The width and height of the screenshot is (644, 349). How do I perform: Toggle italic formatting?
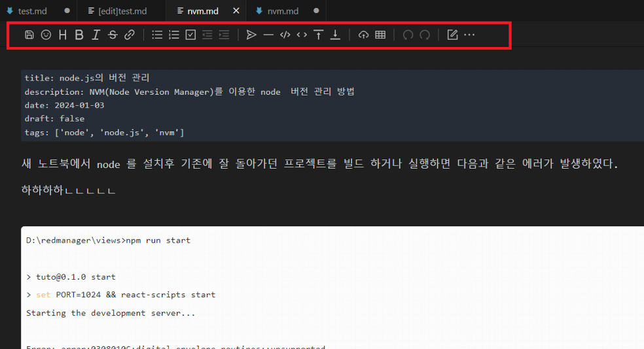(96, 35)
